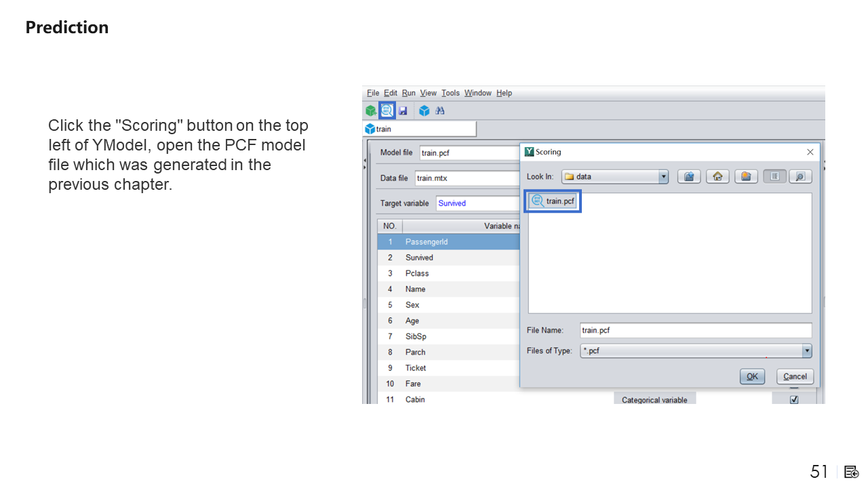Click the blue cube toolbar icon
This screenshot has width=868, height=488.
tap(425, 110)
